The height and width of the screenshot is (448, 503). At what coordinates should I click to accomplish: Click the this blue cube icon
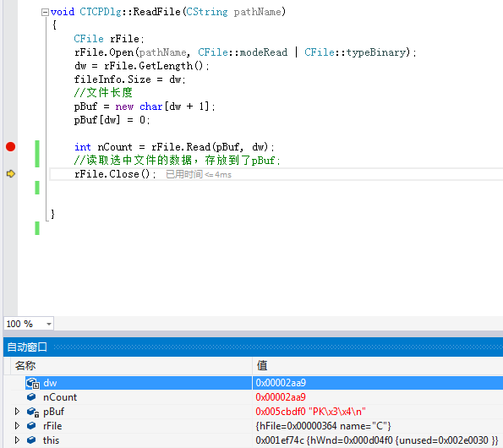coord(31,440)
